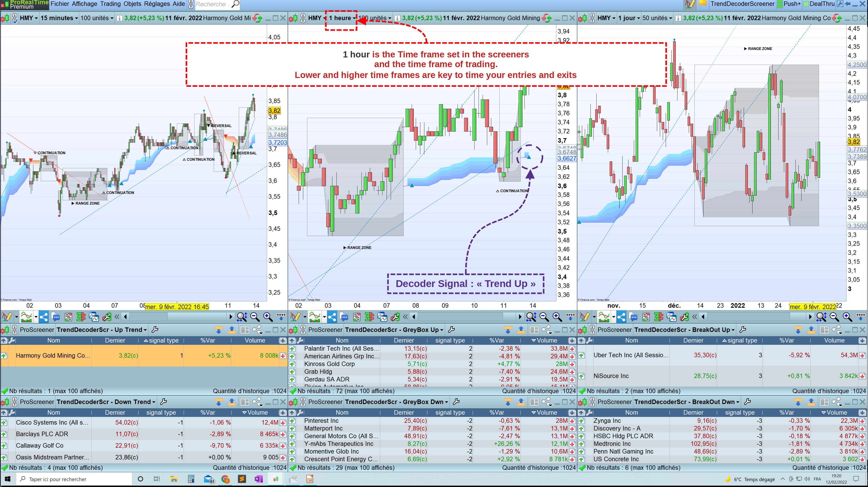Toggle the chain link icon on the GreyBox Up screener
This screenshot has width=868, height=487.
pos(303,330)
